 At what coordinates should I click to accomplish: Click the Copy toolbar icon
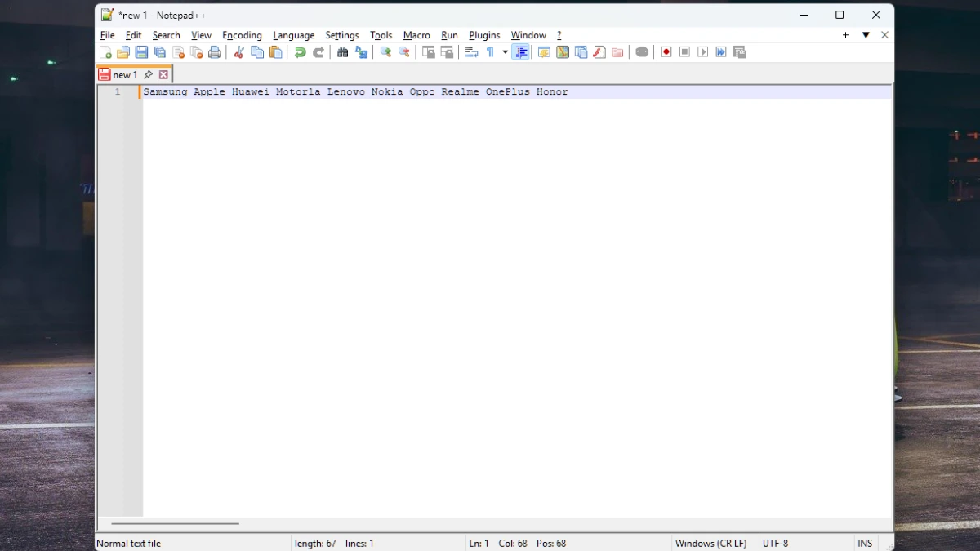click(x=257, y=52)
